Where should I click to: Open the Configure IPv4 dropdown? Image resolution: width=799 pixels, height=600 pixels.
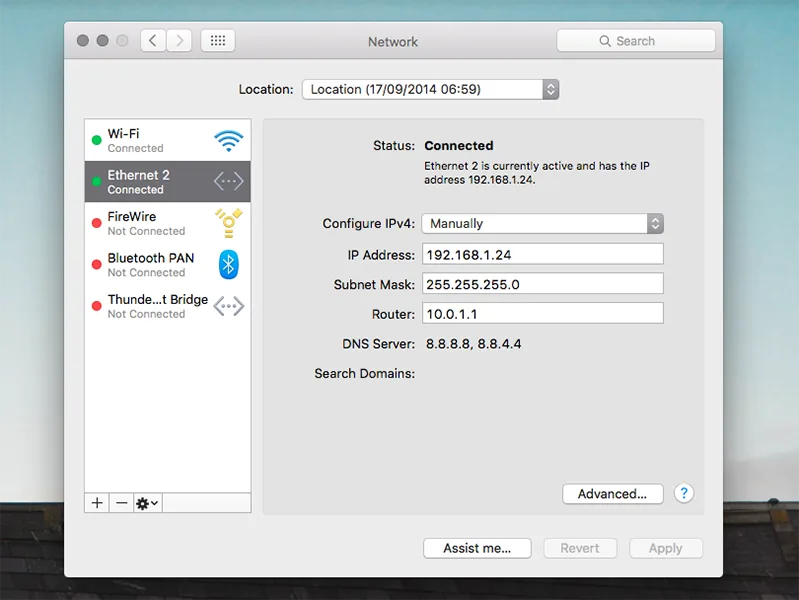pos(543,223)
